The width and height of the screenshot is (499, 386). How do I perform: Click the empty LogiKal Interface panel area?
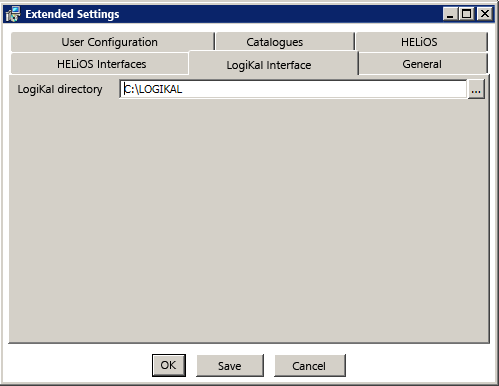pos(249,220)
